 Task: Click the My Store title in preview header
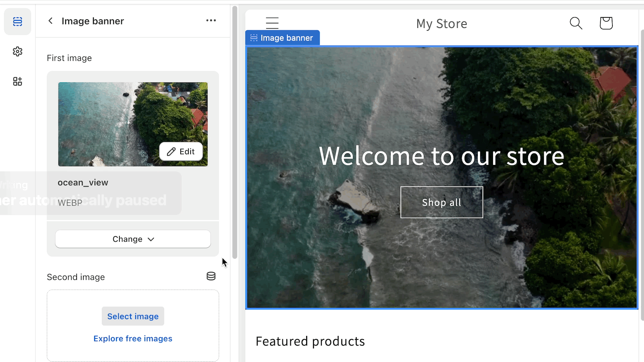tap(441, 24)
